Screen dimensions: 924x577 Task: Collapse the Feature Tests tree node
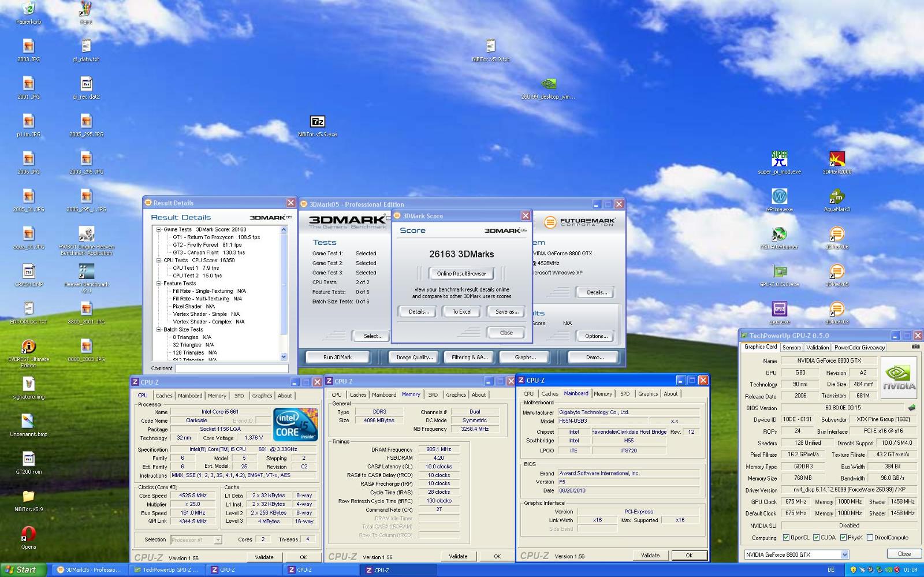(159, 284)
